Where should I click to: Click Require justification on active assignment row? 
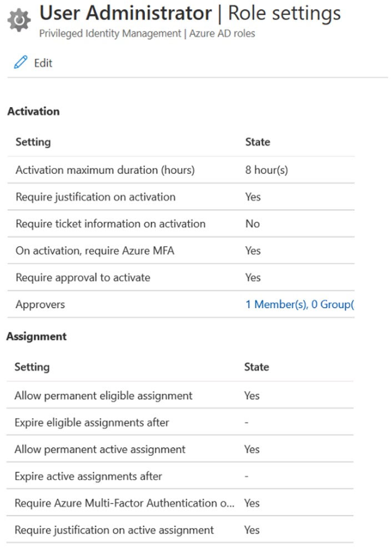coord(180,530)
